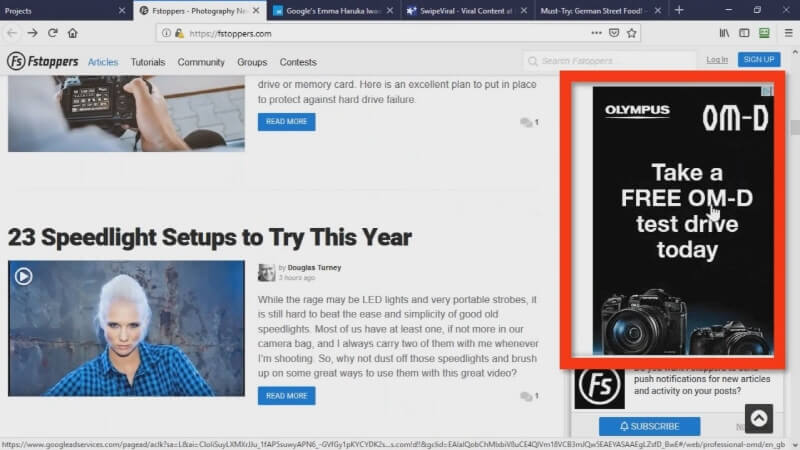Play the video on Speedlight thumbnail

[23, 276]
